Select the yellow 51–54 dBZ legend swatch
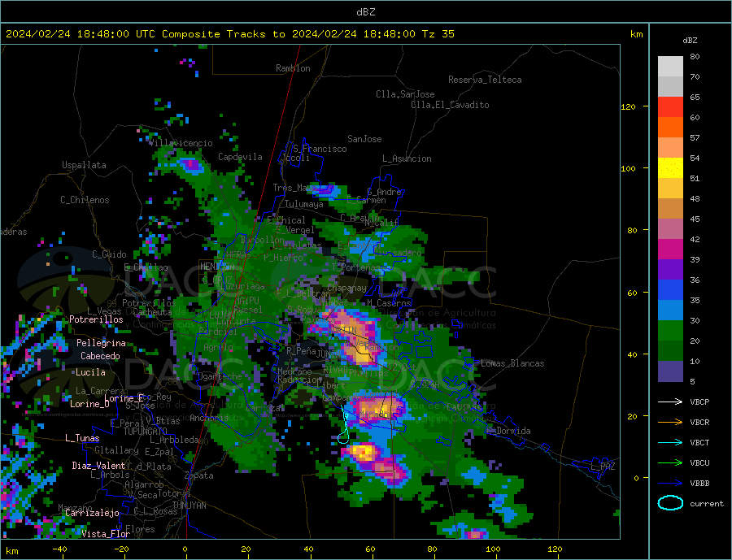This screenshot has width=732, height=560. [x=670, y=168]
